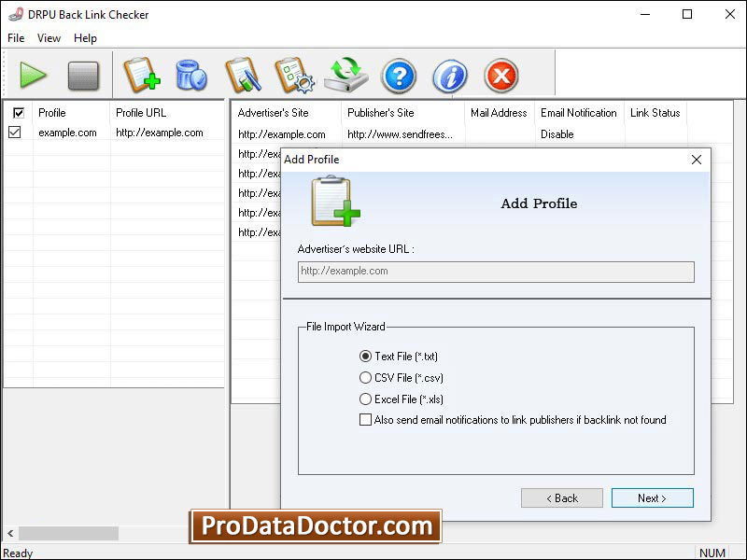
Task: Open the profile Settings toolbar icon
Action: 295,76
